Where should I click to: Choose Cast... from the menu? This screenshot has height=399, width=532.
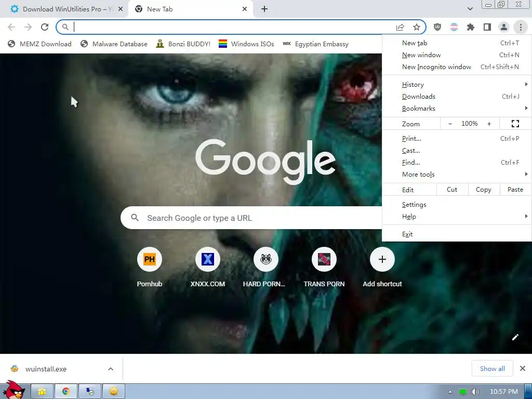[457, 150]
